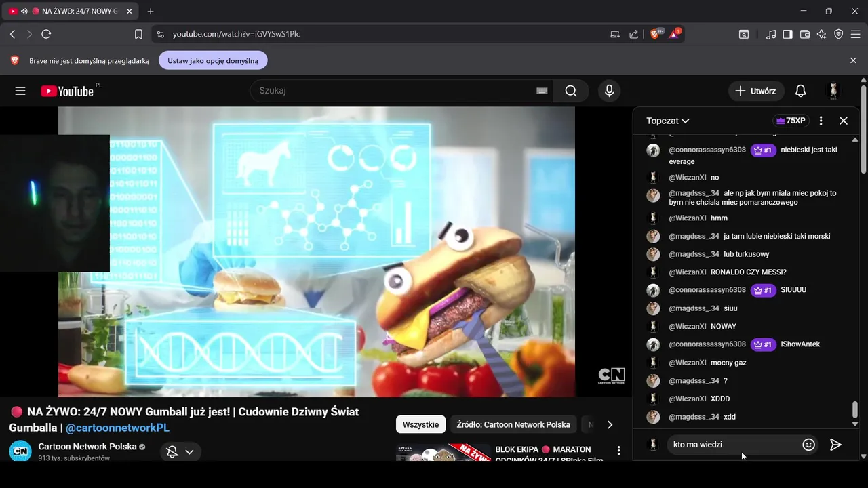Image resolution: width=868 pixels, height=488 pixels.
Task: Click the 'XDDD' chat message
Action: 720,399
